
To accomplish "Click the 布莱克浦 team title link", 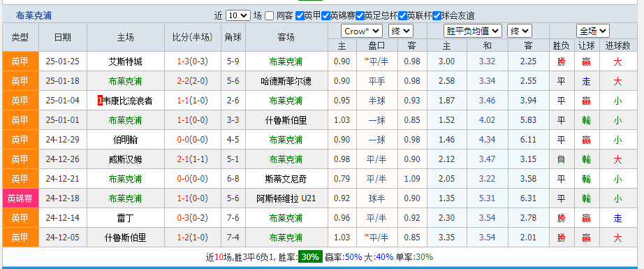I will click(34, 16).
